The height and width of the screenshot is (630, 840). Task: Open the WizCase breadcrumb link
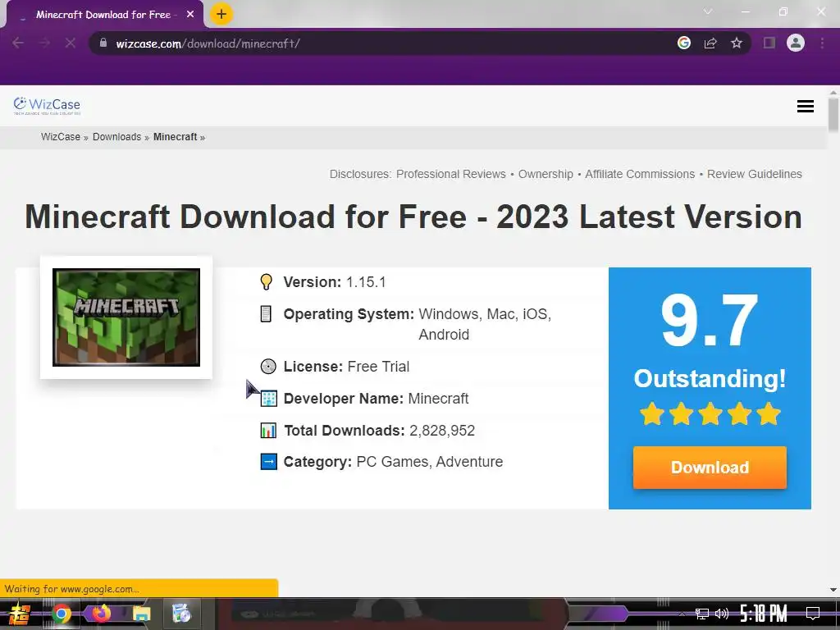61,137
